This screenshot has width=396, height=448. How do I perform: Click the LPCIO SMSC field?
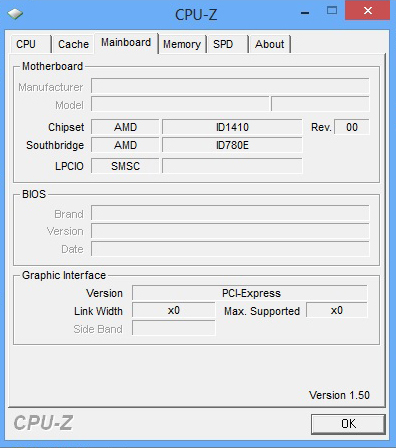[x=125, y=166]
